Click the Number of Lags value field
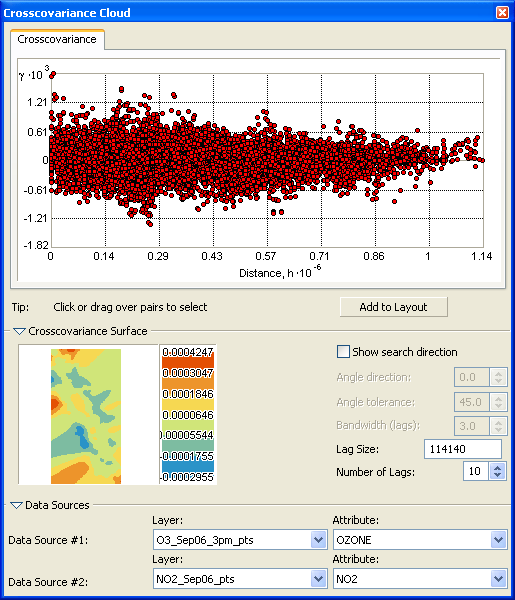 coord(476,471)
